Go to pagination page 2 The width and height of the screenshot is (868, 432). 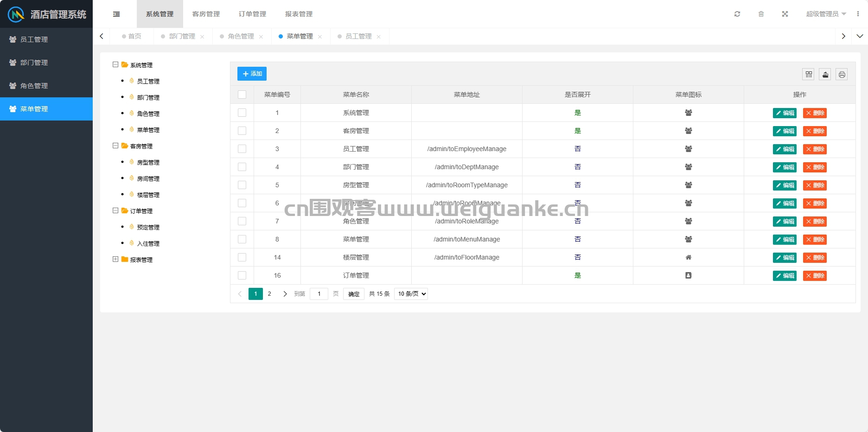tap(269, 294)
